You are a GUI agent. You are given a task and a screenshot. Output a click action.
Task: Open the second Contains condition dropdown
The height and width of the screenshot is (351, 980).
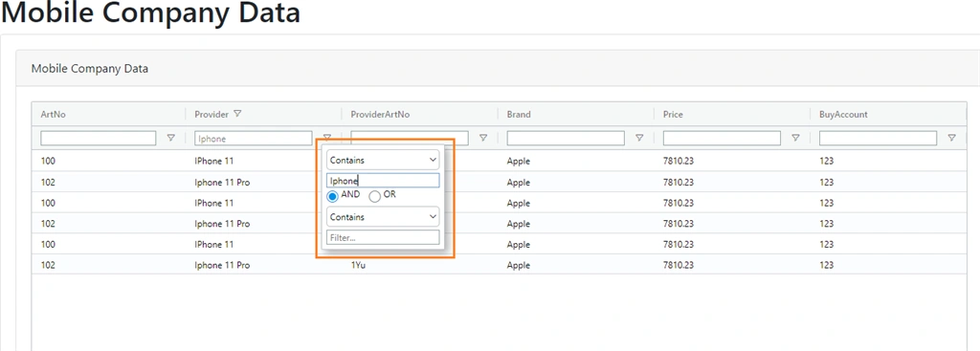(x=383, y=217)
